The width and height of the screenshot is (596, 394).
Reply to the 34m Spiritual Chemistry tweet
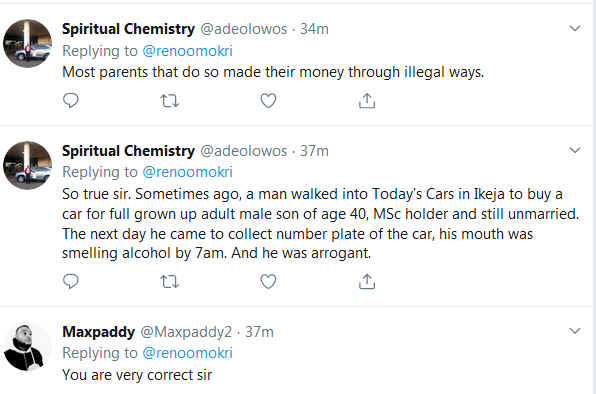click(71, 101)
